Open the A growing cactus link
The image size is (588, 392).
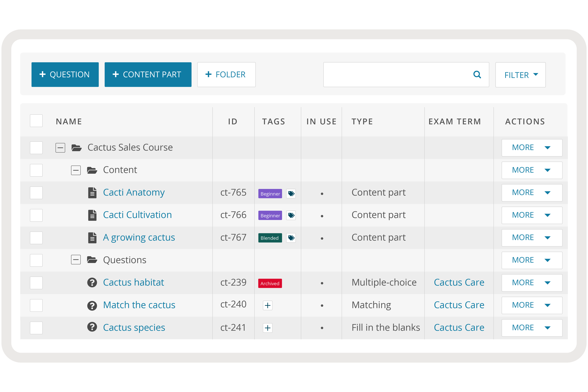(139, 238)
